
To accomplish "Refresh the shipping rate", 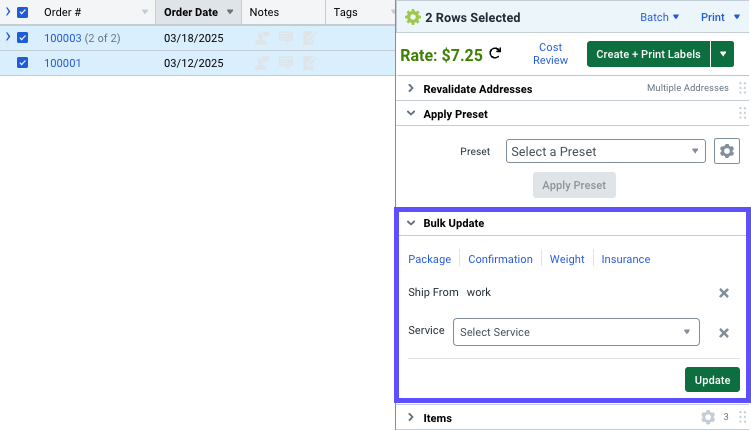I will (495, 53).
